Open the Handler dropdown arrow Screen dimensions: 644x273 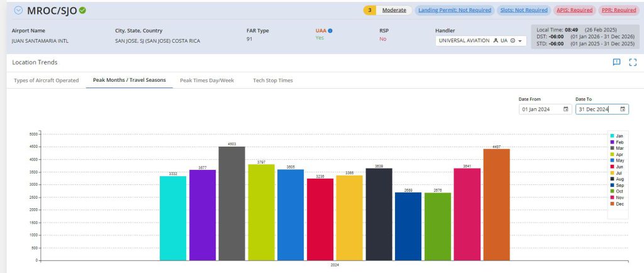[x=521, y=41]
